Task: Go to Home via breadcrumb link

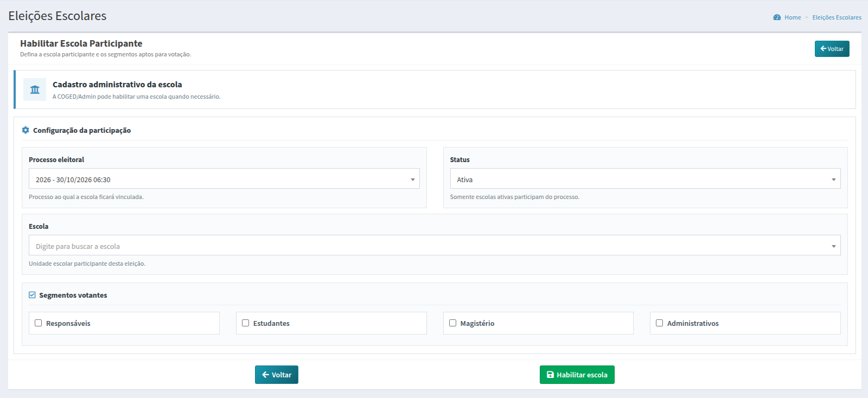Action: click(793, 17)
